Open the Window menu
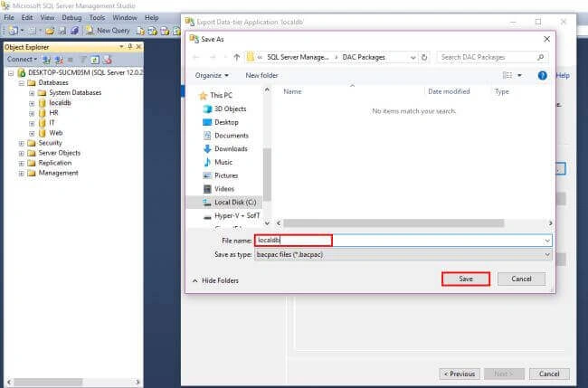This screenshot has height=388, width=588. (125, 17)
